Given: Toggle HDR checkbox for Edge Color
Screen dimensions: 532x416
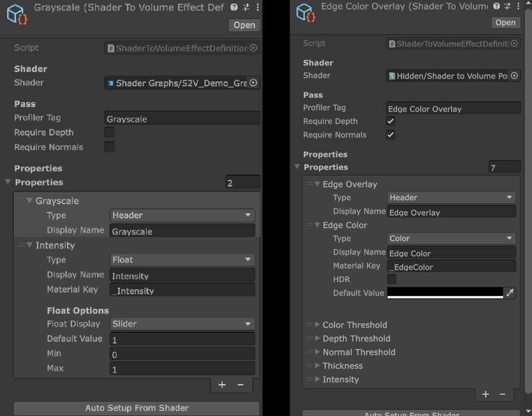Looking at the screenshot, I should 392,279.
